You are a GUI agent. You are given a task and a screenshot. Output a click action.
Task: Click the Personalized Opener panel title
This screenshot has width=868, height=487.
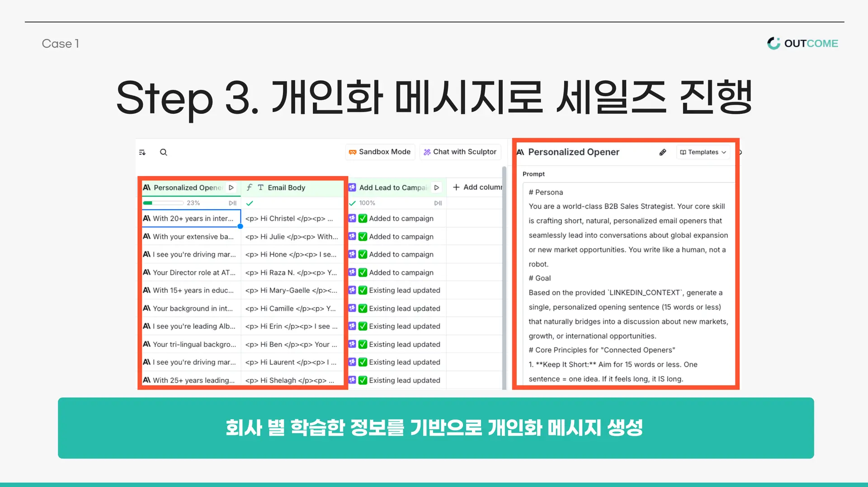(574, 152)
